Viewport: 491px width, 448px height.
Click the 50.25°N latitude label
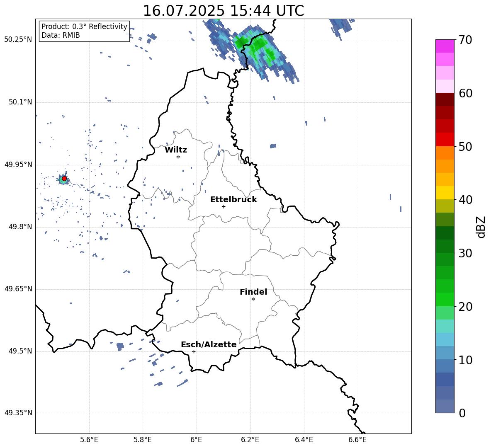point(18,40)
